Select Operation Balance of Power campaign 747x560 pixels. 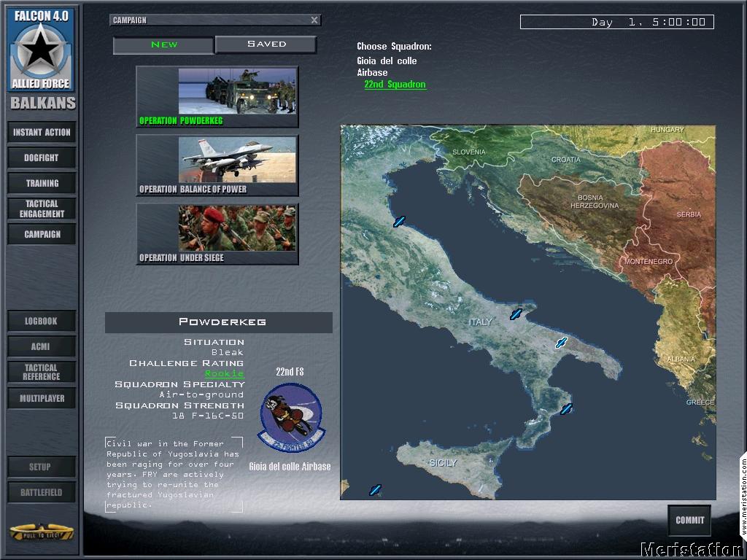217,166
